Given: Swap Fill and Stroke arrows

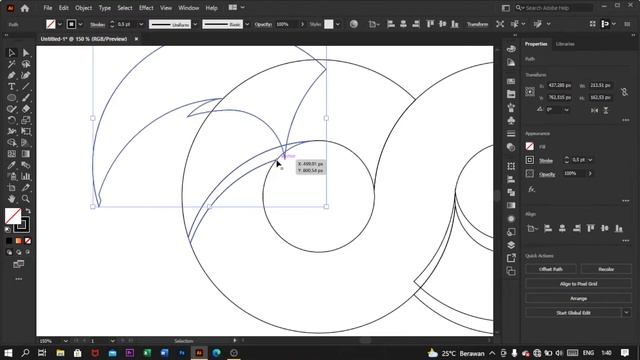Looking at the screenshot, I should click(x=28, y=211).
